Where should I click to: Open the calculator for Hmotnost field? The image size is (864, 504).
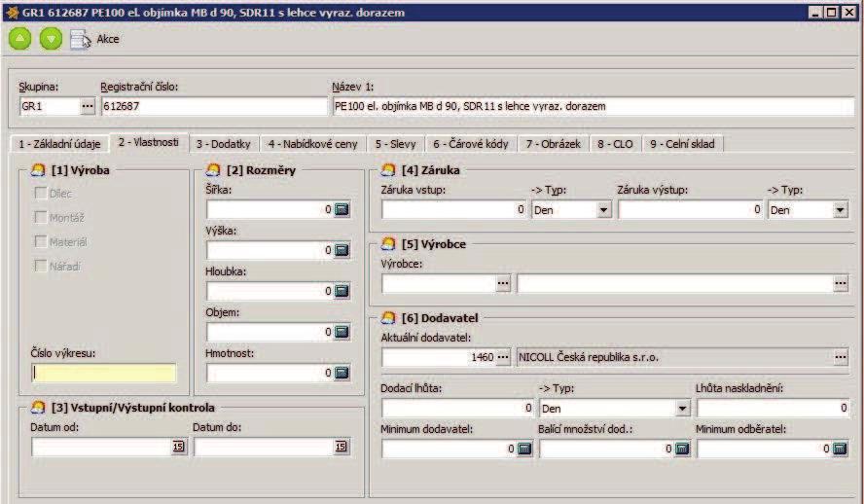click(x=342, y=373)
